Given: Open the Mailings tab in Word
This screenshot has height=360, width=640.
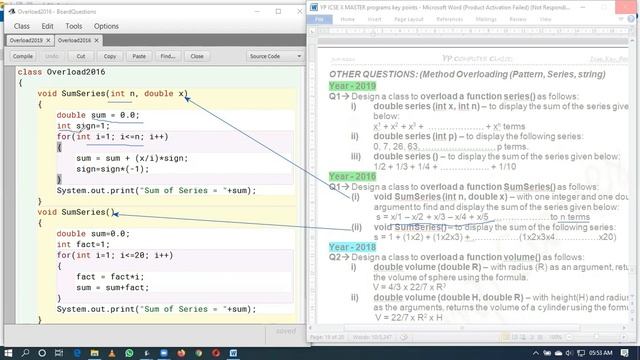Looking at the screenshot, I should coord(486,19).
